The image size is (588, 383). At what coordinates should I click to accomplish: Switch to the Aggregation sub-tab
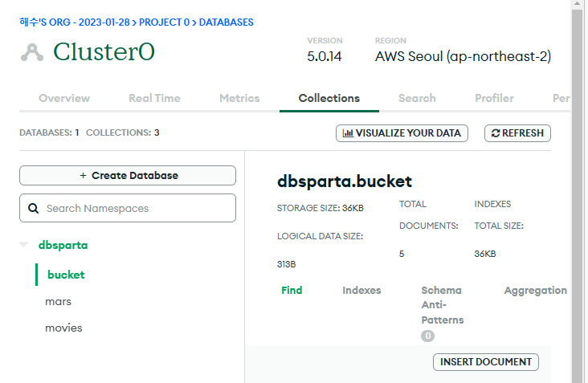pyautogui.click(x=536, y=291)
